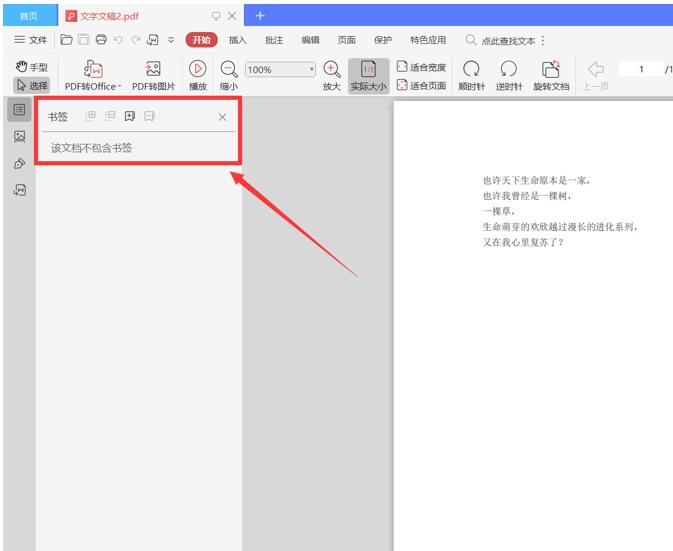Open the more options dots beside search
Viewport: 673px width, 551px height.
coord(543,40)
